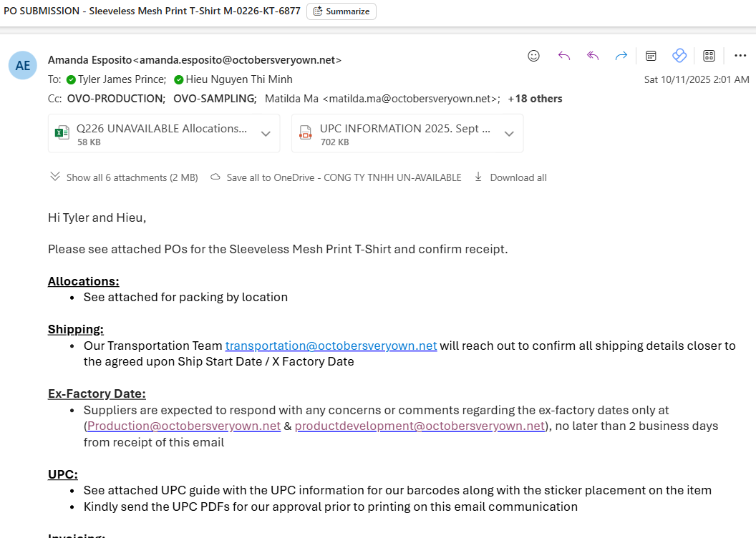Click Download all attachments
The height and width of the screenshot is (538, 756).
[x=510, y=177]
